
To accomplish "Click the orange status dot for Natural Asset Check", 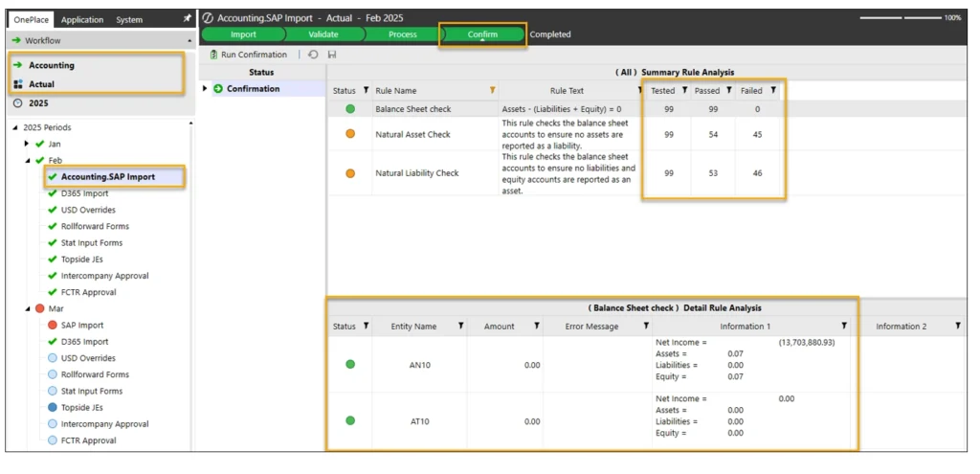I will point(349,134).
